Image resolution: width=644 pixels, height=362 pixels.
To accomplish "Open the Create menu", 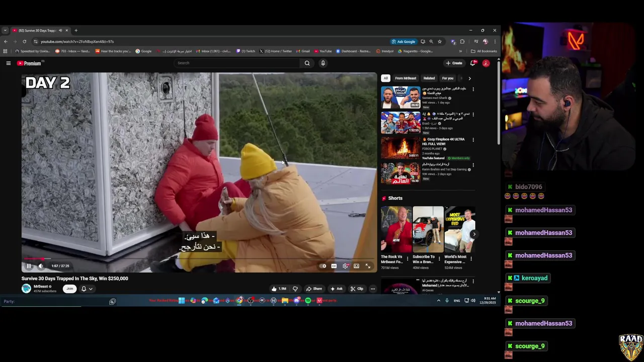I will click(454, 63).
